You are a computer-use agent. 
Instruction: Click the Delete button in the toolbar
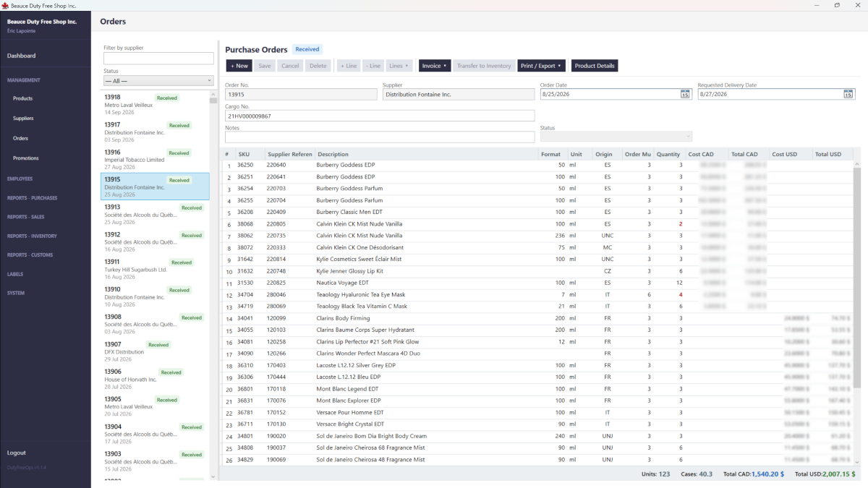click(318, 66)
